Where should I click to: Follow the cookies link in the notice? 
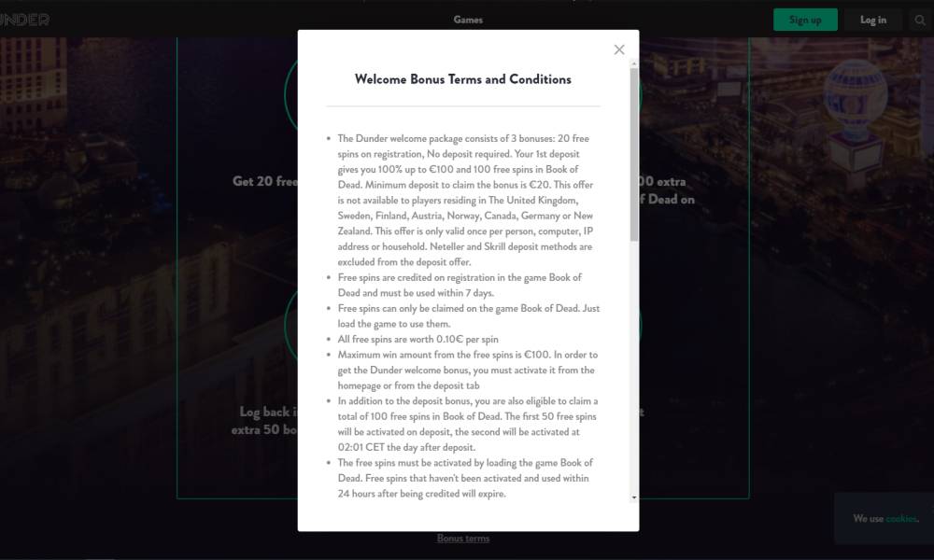point(901,518)
